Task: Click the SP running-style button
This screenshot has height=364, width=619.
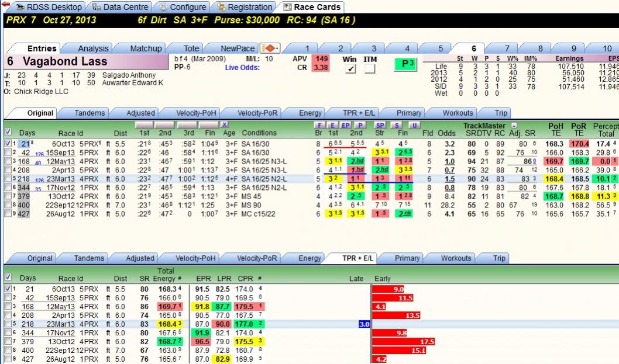Action: pyautogui.click(x=379, y=125)
